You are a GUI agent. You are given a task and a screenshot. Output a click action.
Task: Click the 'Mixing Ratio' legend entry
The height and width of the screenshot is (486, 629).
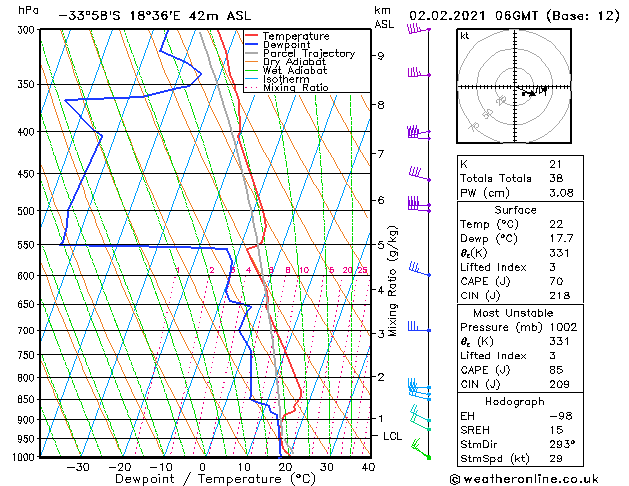tap(296, 87)
